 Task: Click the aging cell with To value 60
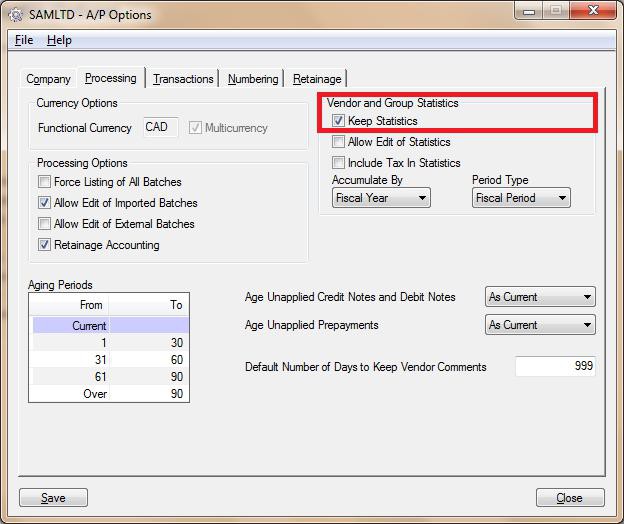click(x=149, y=360)
